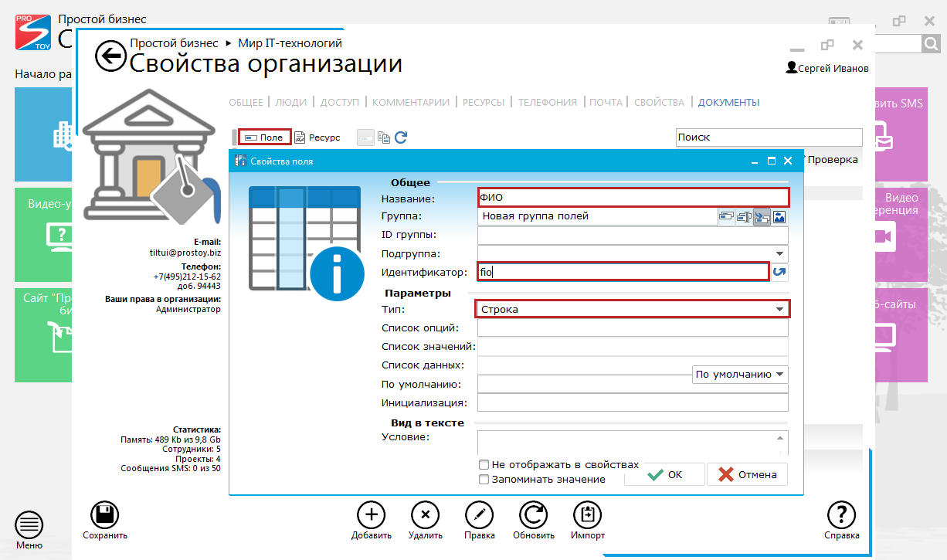This screenshot has width=947, height=560.
Task: Click the refresh icon in documents toolbar
Action: pos(401,137)
